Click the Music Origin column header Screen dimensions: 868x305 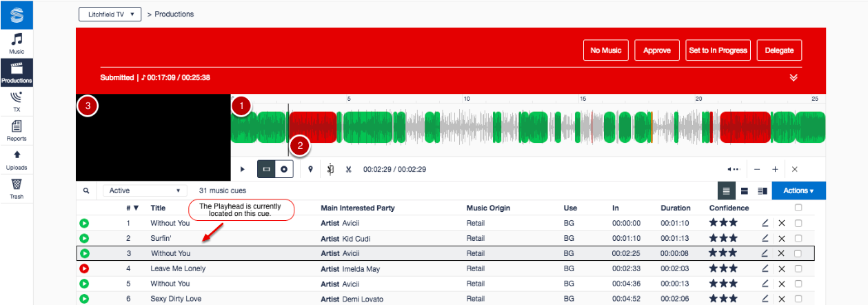pyautogui.click(x=488, y=208)
